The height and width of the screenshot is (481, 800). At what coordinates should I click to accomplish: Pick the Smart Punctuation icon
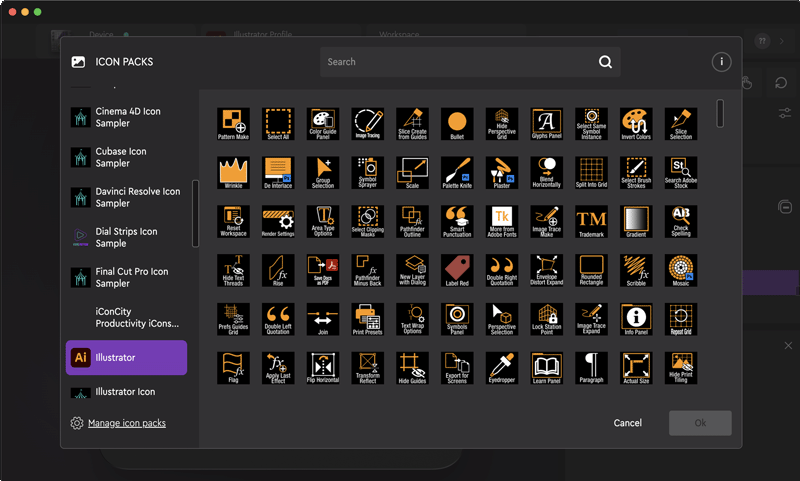click(457, 221)
